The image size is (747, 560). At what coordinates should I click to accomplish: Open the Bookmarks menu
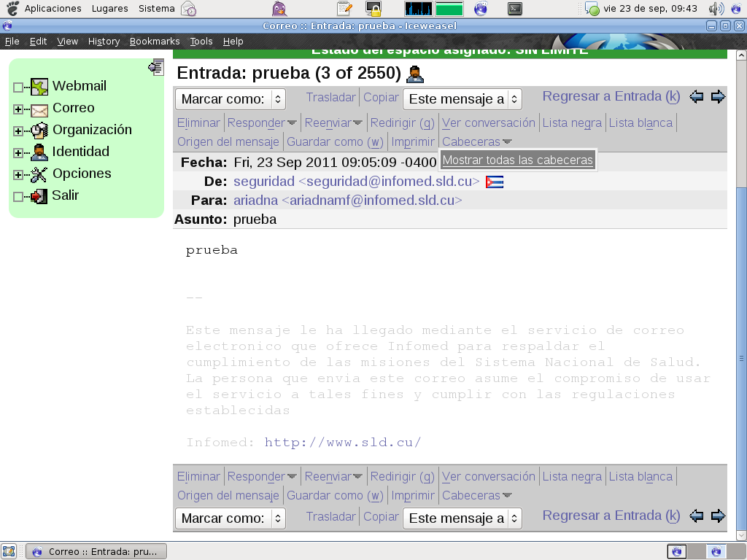click(155, 42)
